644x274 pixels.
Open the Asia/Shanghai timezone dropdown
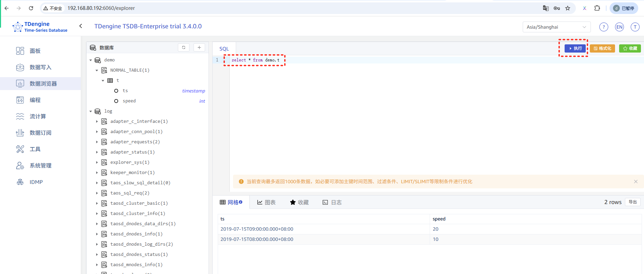point(556,27)
